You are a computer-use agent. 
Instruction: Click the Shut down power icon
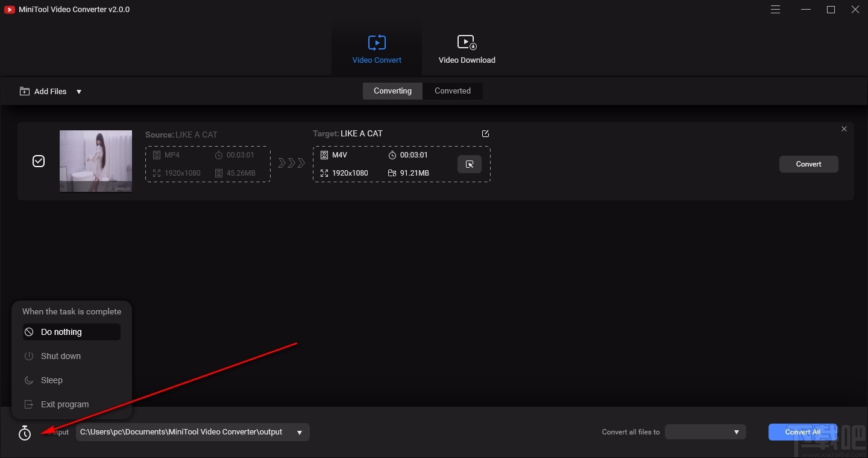(x=29, y=356)
